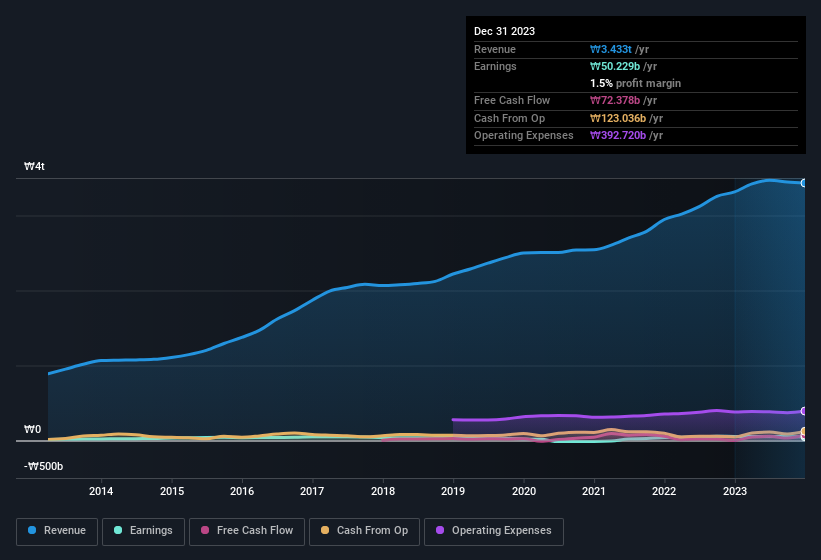Viewport: 821px width, 560px height.
Task: Click the orange Cash From Op dot
Action: click(325, 530)
